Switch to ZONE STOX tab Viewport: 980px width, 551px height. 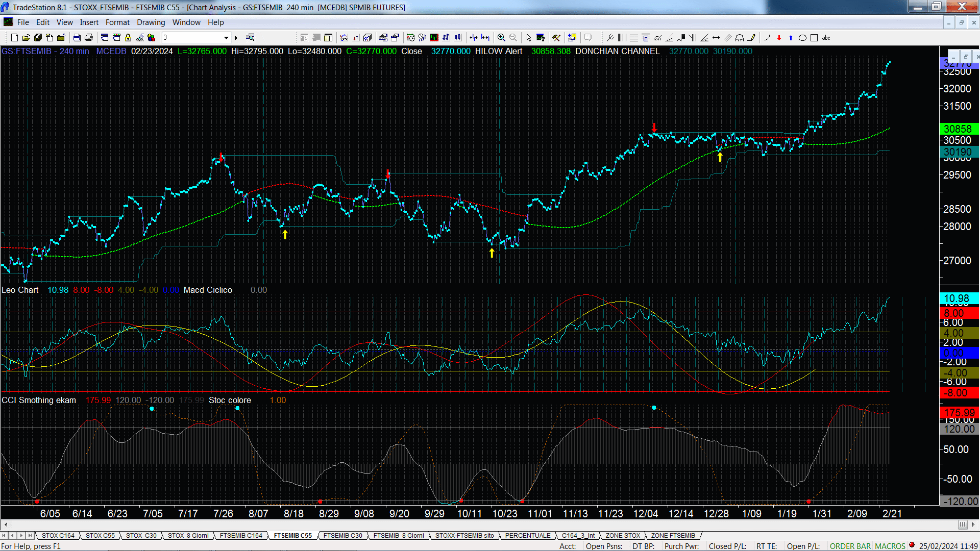[623, 535]
